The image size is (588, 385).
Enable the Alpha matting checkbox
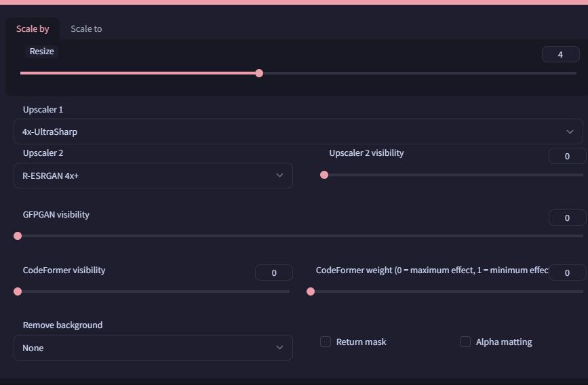tap(465, 342)
